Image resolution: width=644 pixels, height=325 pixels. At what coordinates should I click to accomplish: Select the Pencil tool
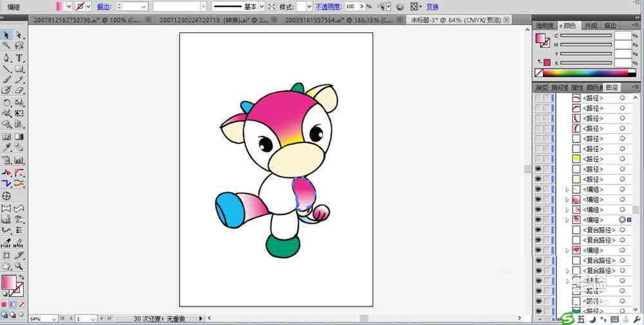tap(19, 79)
